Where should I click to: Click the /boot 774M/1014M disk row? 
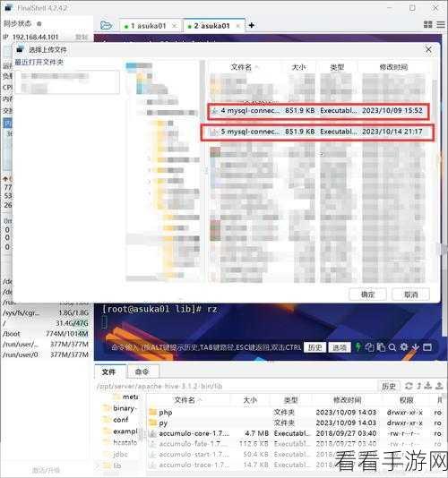[x=46, y=334]
